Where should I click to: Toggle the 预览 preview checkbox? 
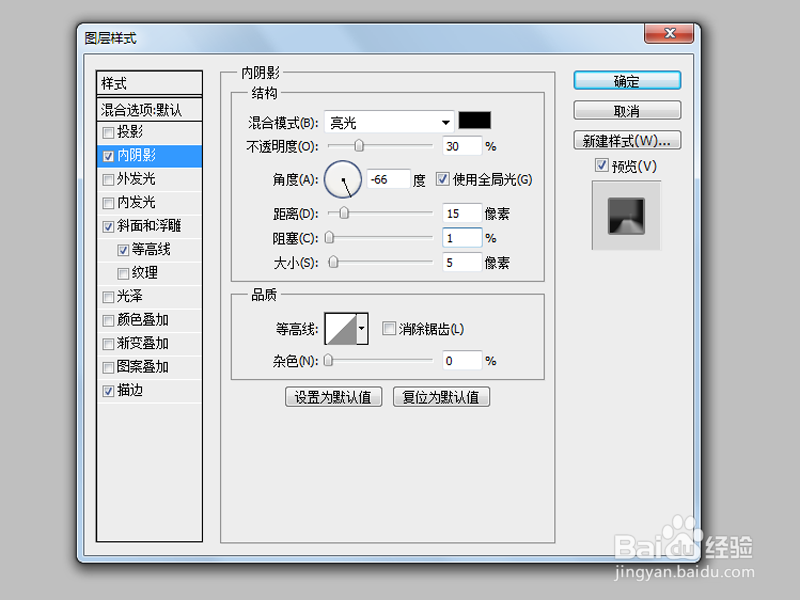pos(602,165)
